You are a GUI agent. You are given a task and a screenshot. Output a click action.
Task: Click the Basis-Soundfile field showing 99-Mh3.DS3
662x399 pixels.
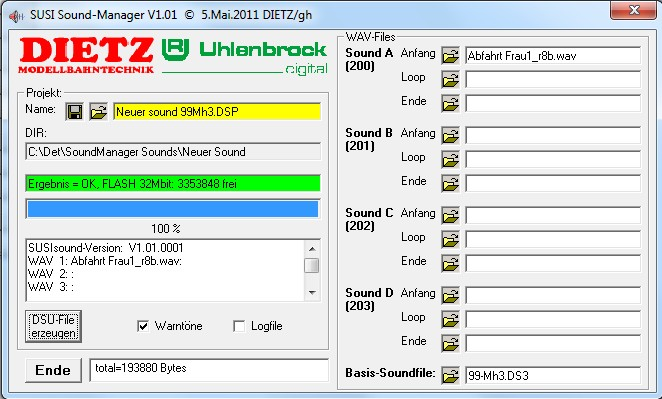coord(553,375)
